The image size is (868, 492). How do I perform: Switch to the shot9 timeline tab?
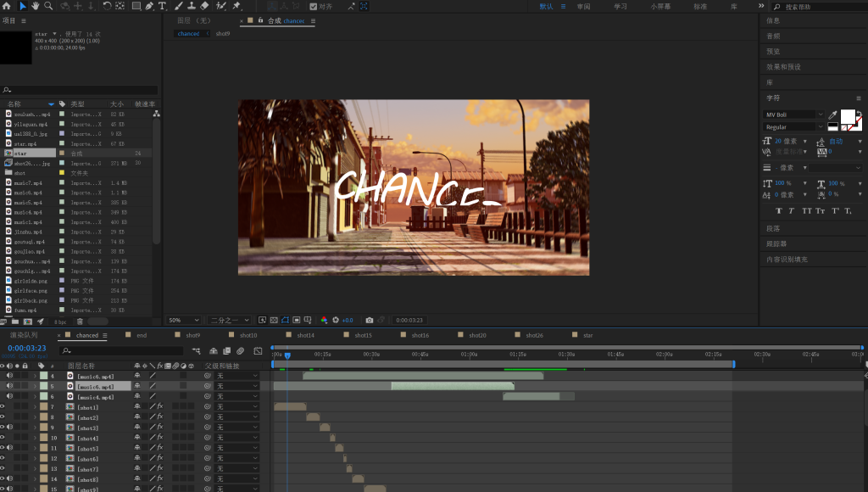193,335
